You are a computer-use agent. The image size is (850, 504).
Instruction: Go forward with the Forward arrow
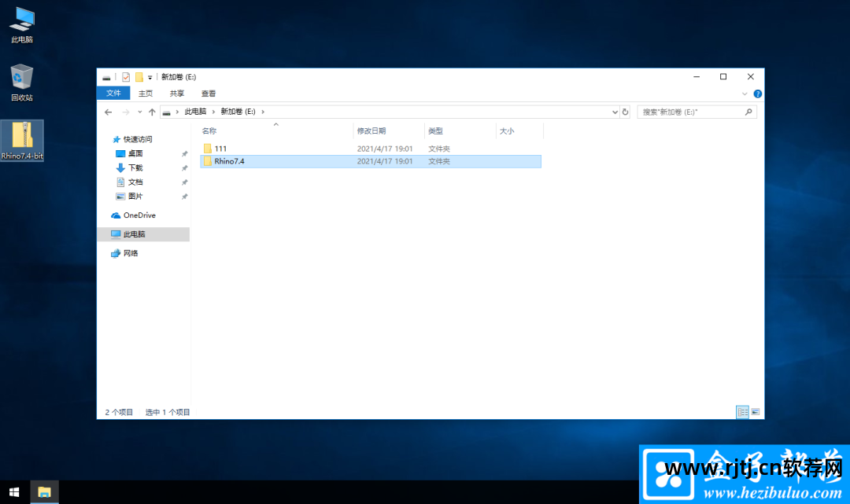click(126, 112)
